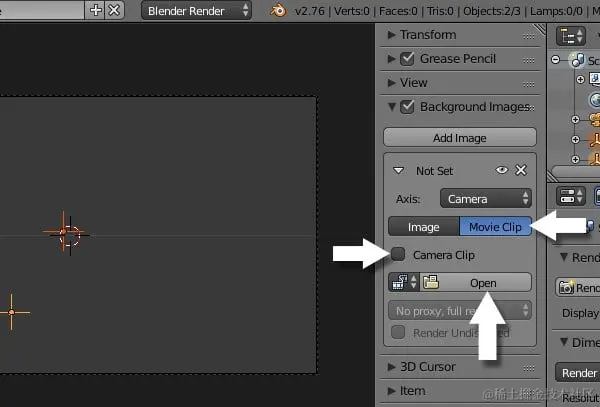Click the Axis: label
The width and height of the screenshot is (600, 407).
pyautogui.click(x=408, y=199)
